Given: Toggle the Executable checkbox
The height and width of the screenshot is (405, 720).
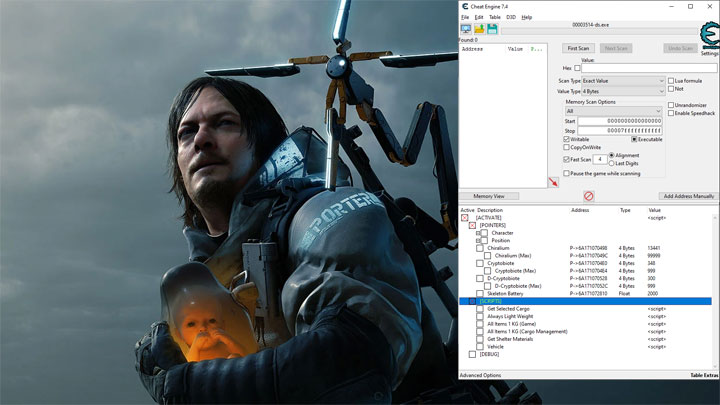Looking at the screenshot, I should (x=634, y=139).
